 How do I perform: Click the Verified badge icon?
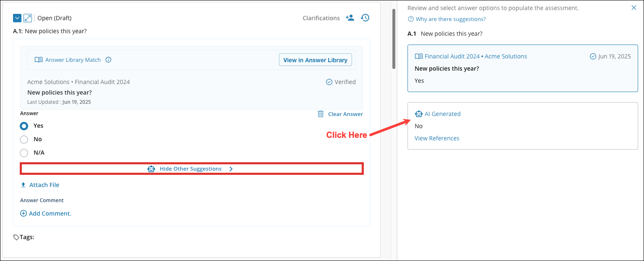tap(329, 82)
